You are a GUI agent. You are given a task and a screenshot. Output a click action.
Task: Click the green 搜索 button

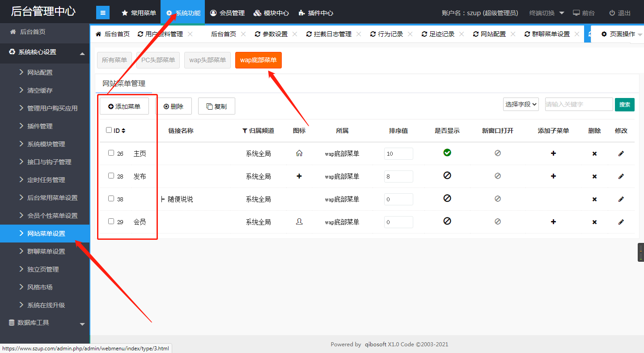point(624,104)
